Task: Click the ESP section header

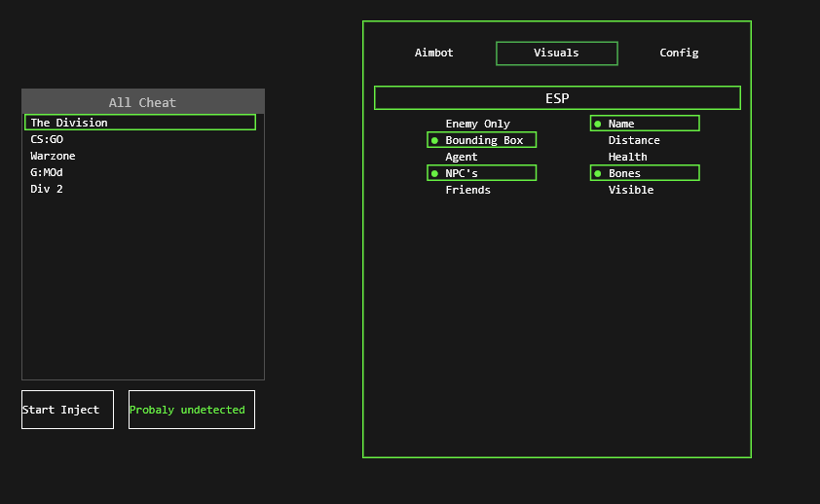Action: pyautogui.click(x=557, y=98)
